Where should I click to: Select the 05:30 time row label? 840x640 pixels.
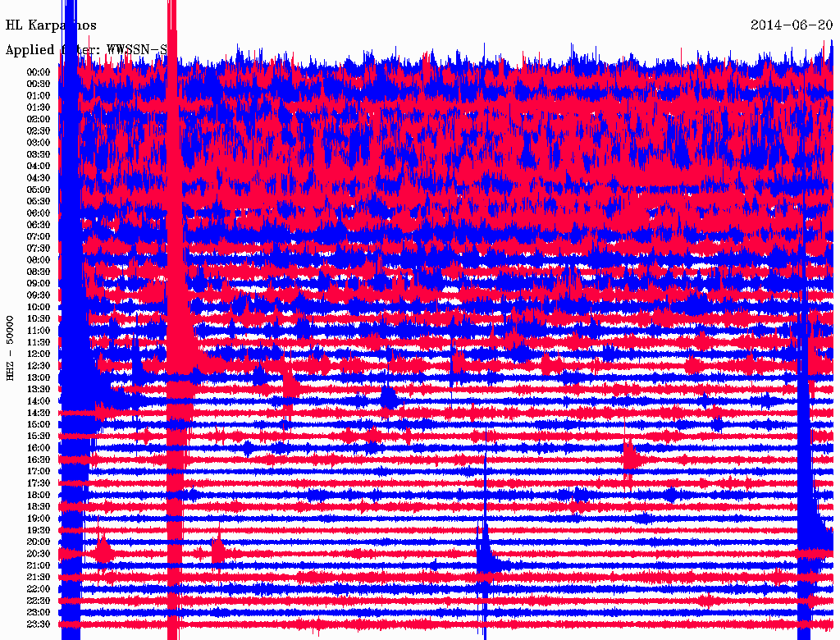click(x=39, y=202)
